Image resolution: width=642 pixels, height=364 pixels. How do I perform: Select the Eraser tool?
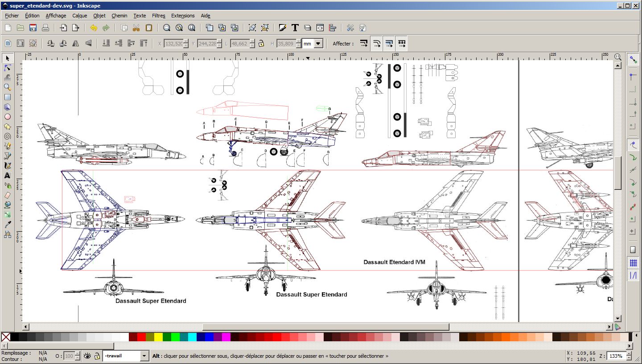[x=8, y=195]
